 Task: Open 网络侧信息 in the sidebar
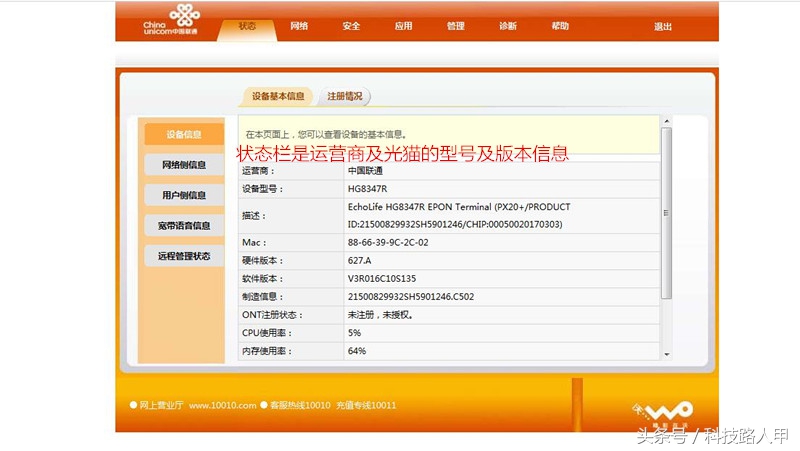184,165
